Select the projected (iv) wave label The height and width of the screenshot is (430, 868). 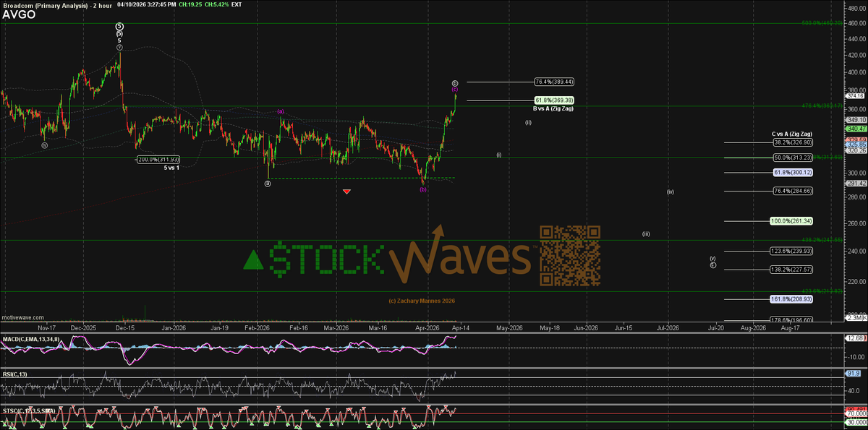coord(671,192)
